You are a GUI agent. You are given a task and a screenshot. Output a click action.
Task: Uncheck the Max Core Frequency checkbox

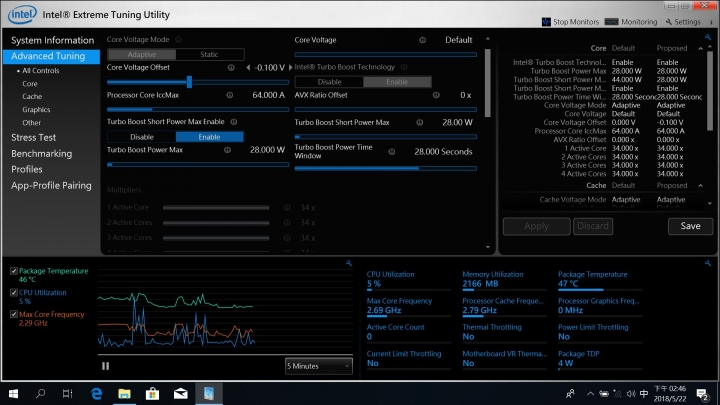point(14,315)
